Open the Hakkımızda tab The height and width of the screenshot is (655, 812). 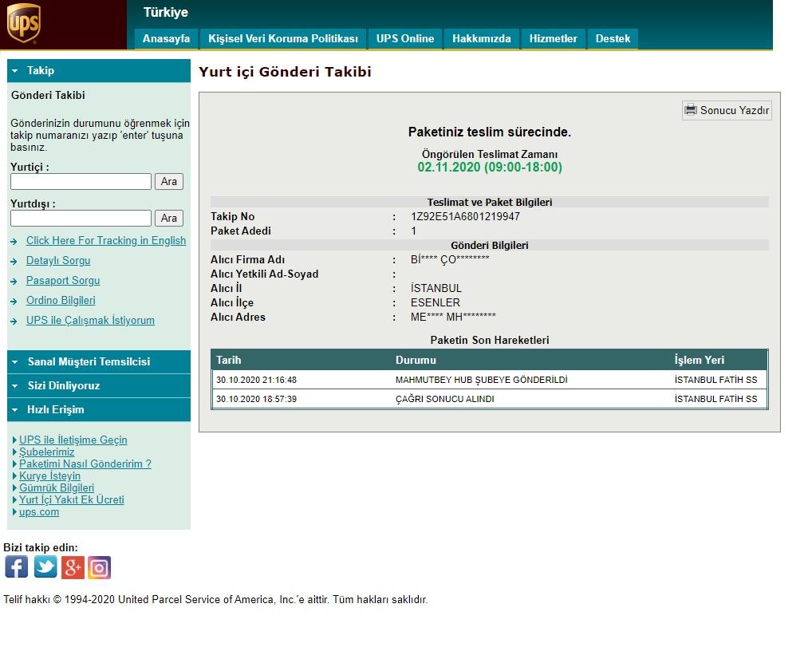tap(482, 39)
